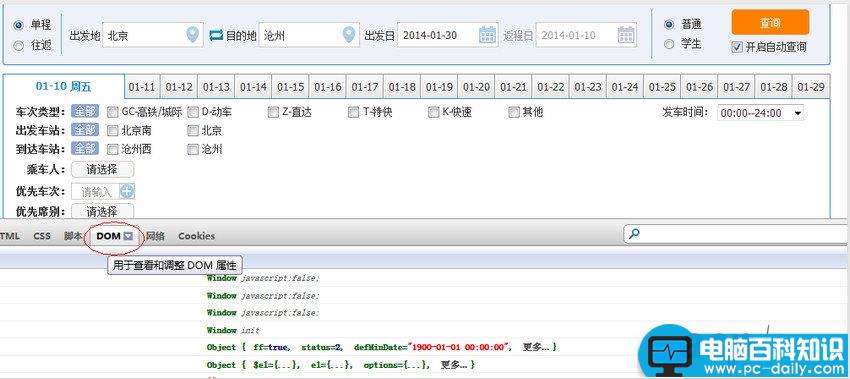The width and height of the screenshot is (850, 379).
Task: Click the orange 查询 search button
Action: pyautogui.click(x=770, y=23)
